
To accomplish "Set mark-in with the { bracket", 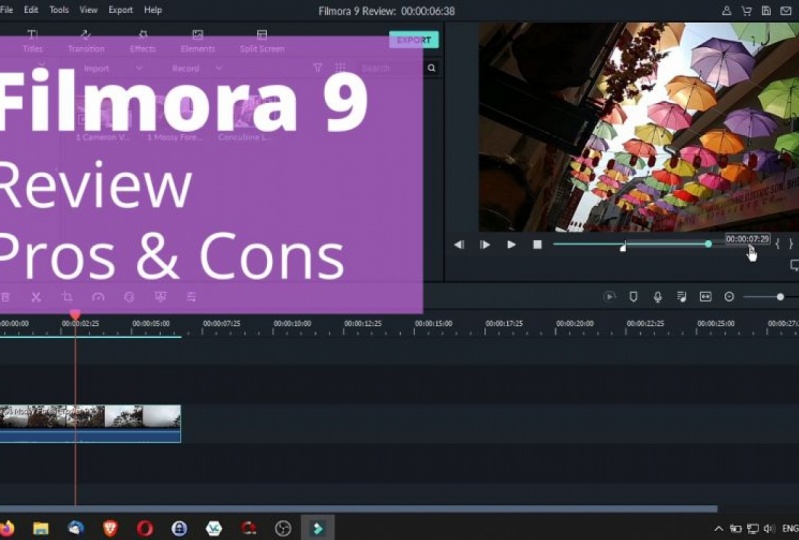I will coord(777,244).
